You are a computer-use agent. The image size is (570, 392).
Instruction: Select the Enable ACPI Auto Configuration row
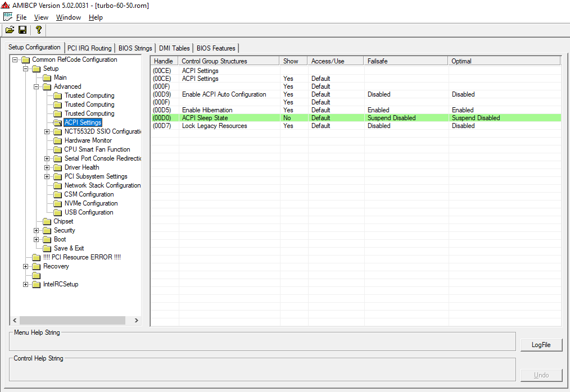pos(356,94)
